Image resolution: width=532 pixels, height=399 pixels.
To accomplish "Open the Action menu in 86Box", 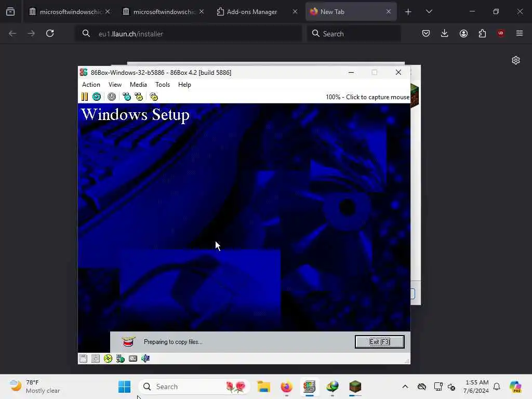I will point(91,85).
